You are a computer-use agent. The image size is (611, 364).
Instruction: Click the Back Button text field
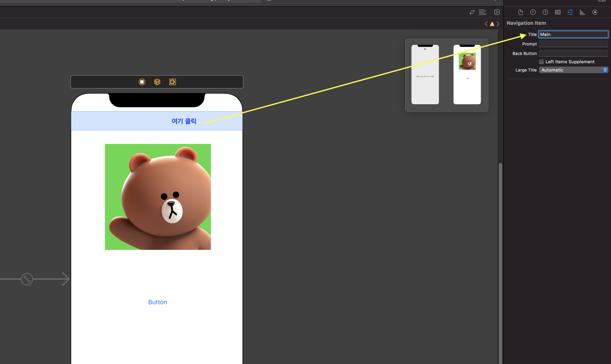(573, 53)
